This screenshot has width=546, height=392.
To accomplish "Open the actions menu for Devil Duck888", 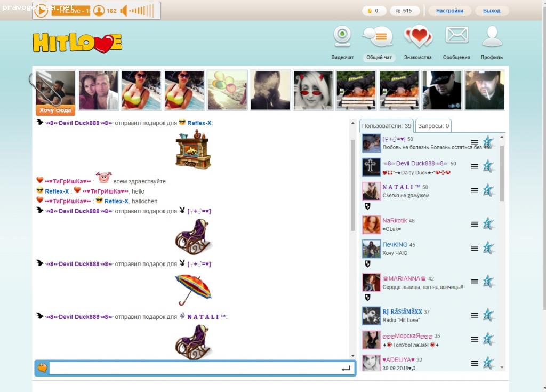I will click(x=474, y=166).
